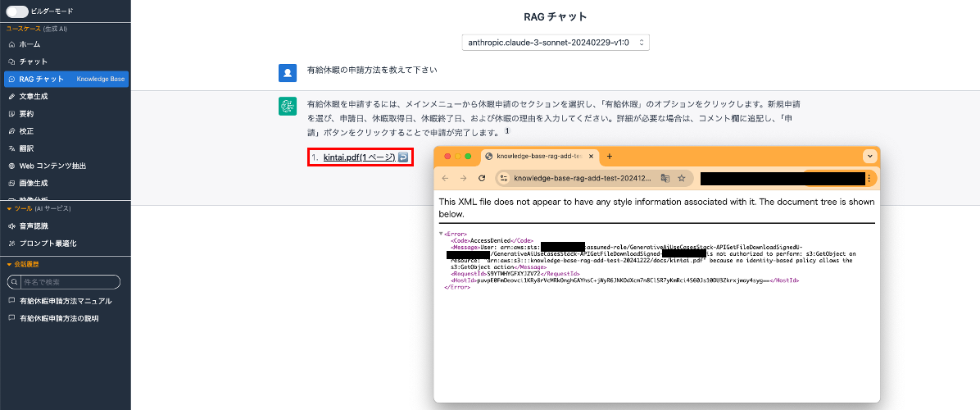980x410 pixels.
Task: Go forward in the browser window
Action: [x=463, y=178]
